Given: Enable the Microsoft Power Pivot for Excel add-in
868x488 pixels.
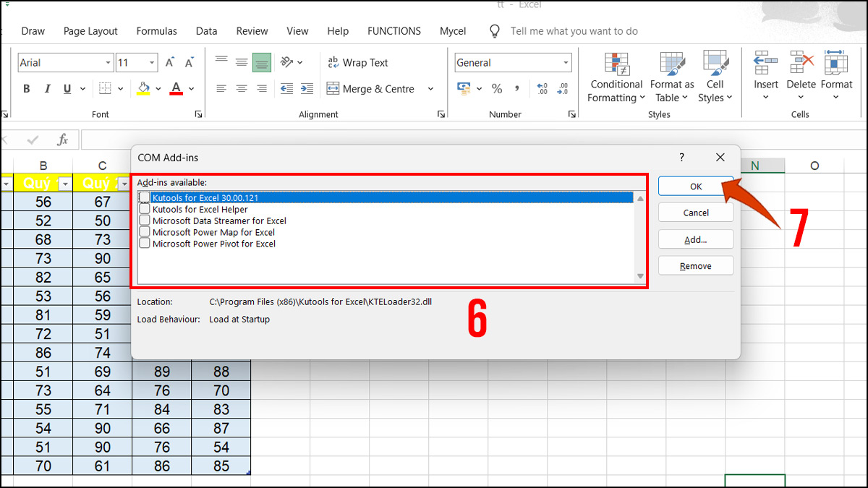Looking at the screenshot, I should point(142,244).
